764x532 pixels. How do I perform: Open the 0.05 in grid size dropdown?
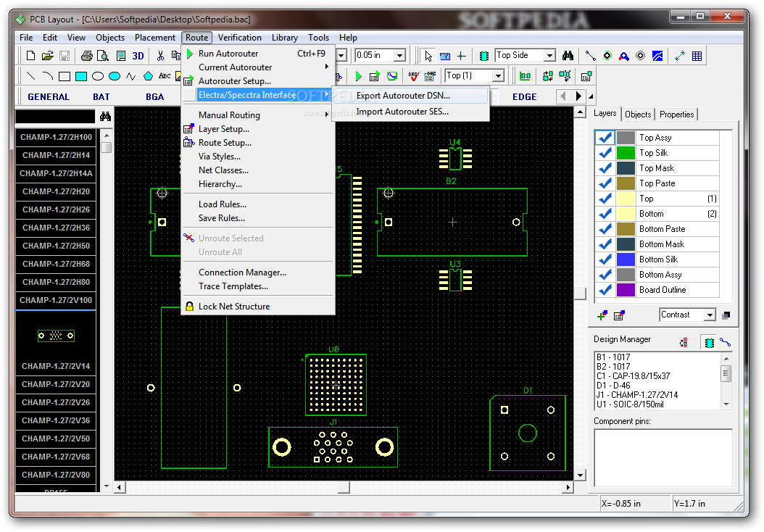399,56
